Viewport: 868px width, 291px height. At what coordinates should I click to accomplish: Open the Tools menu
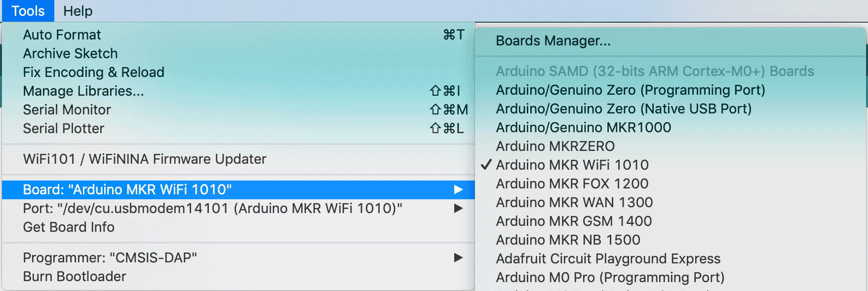point(28,11)
